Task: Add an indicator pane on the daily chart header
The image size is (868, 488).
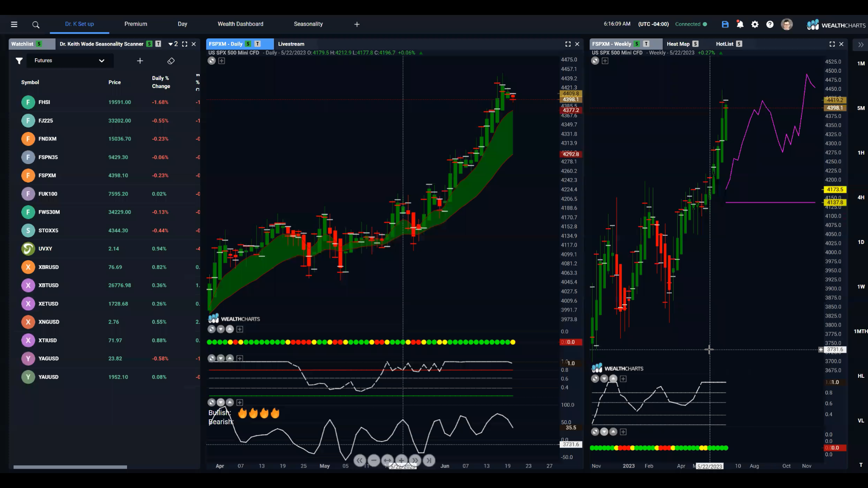Action: click(x=222, y=61)
